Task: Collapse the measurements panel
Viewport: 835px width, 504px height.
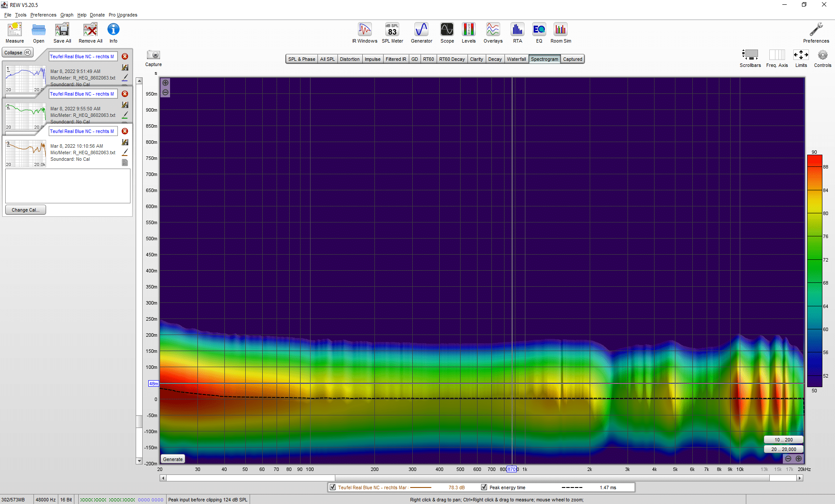Action: 17,53
